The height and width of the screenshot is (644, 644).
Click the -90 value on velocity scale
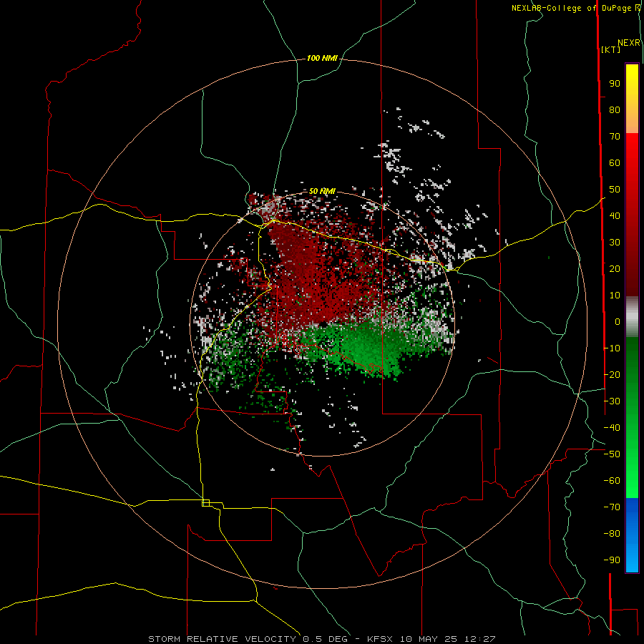coord(612,560)
